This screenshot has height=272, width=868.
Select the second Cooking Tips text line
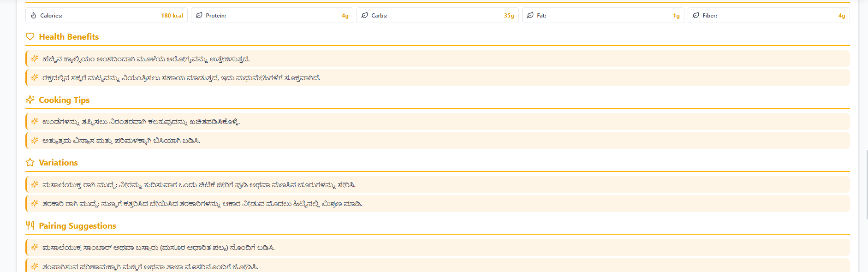coord(121,141)
